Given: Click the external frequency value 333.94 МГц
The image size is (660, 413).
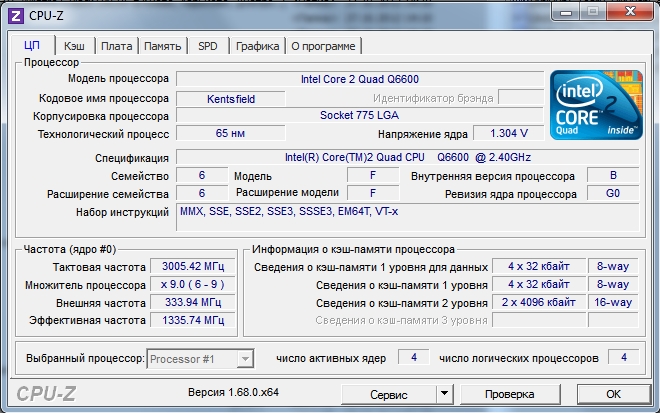Looking at the screenshot, I should point(193,302).
